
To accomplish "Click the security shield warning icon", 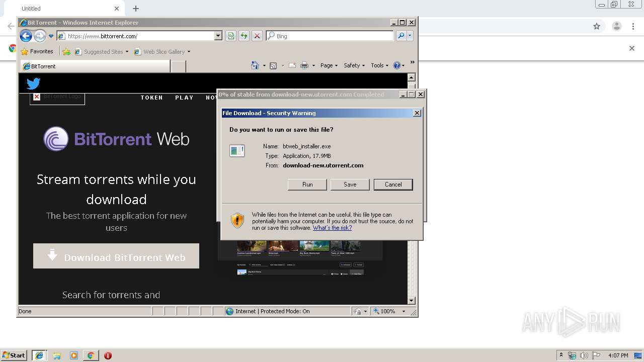I will pyautogui.click(x=237, y=220).
